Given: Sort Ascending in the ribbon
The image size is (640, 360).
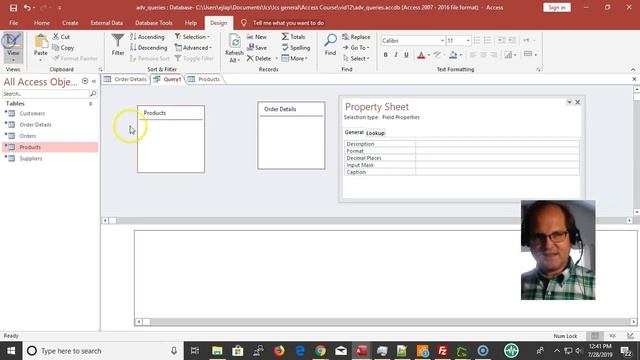Looking at the screenshot, I should (x=147, y=37).
